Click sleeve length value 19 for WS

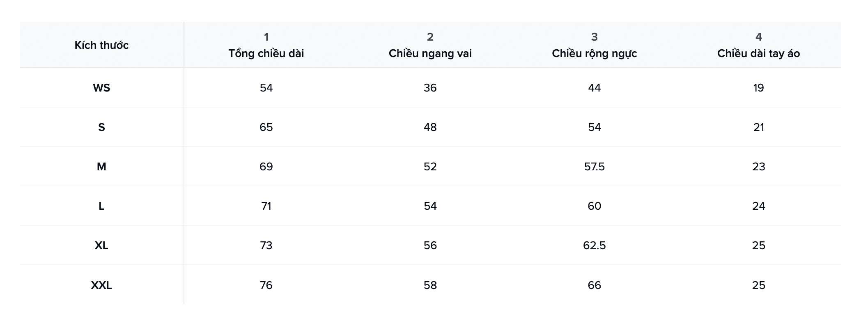758,88
